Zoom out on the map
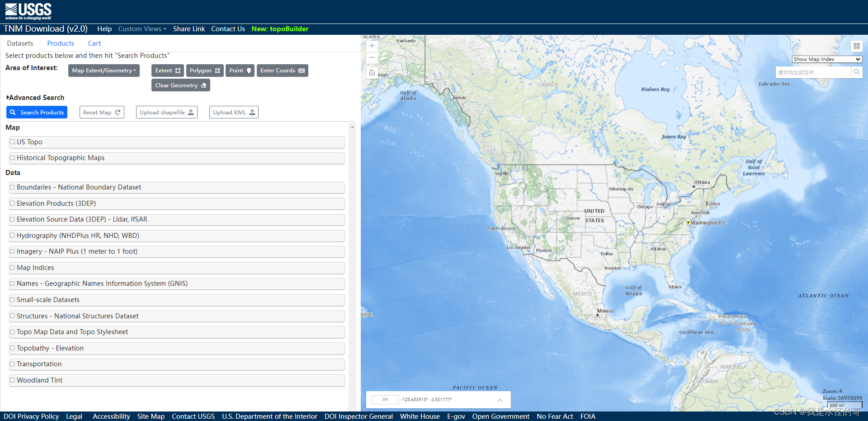 click(x=372, y=57)
